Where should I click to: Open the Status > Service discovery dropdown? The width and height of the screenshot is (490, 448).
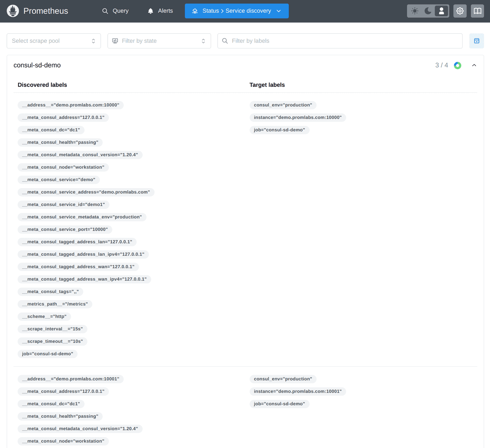(x=237, y=11)
